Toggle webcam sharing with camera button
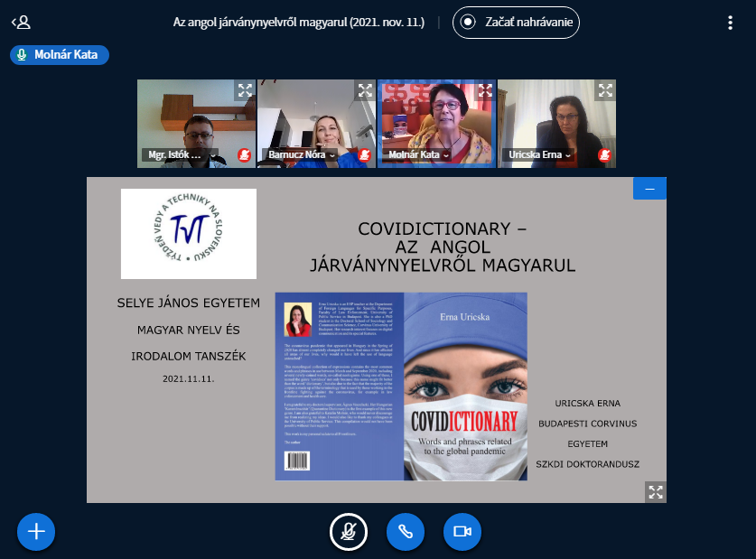The width and height of the screenshot is (756, 559). (462, 531)
